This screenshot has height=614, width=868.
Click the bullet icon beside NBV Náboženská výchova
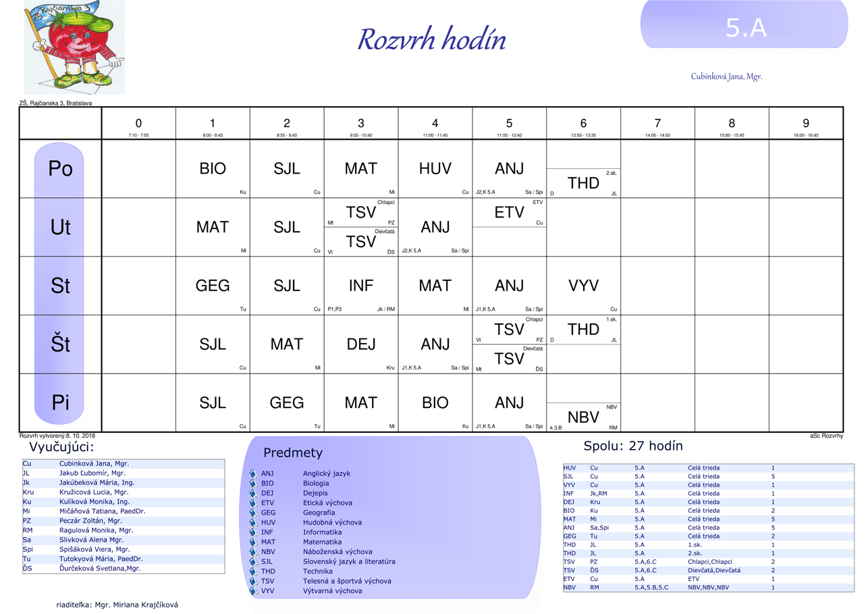tap(254, 552)
